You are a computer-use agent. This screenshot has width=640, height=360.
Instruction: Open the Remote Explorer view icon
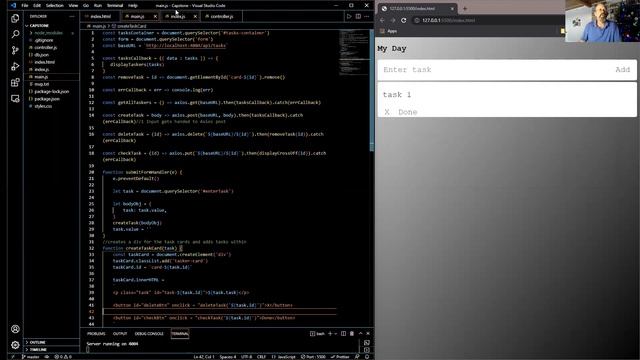(15, 99)
